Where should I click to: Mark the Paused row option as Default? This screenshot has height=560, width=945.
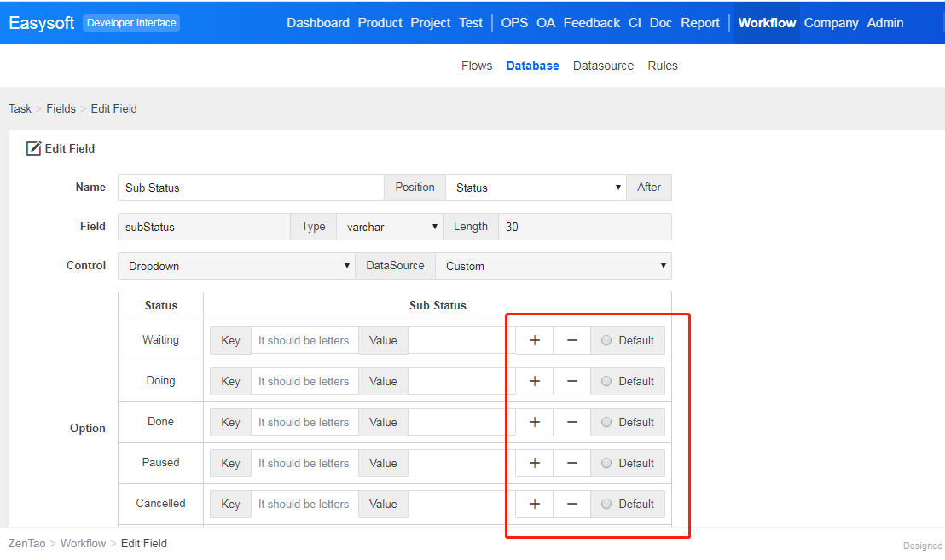tap(606, 463)
